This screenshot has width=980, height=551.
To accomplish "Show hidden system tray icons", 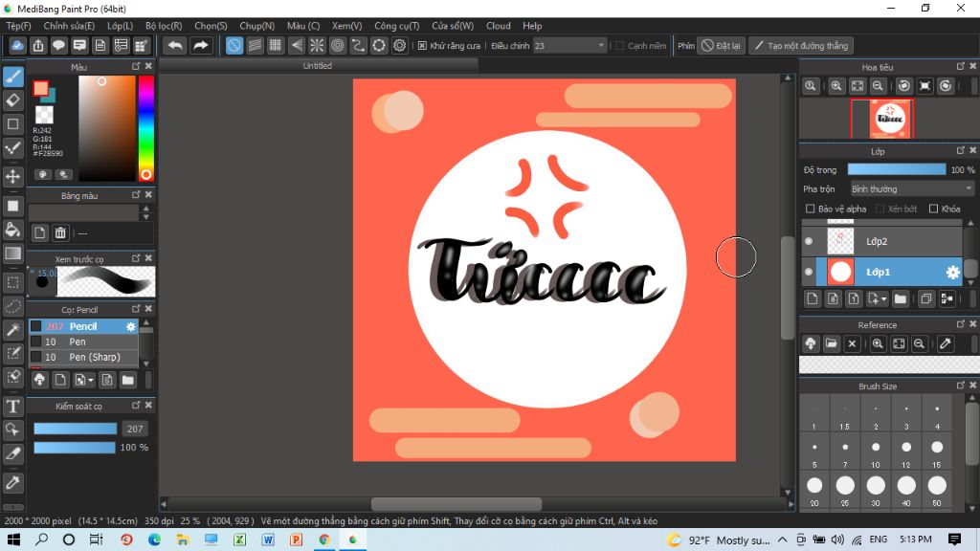I will click(783, 540).
